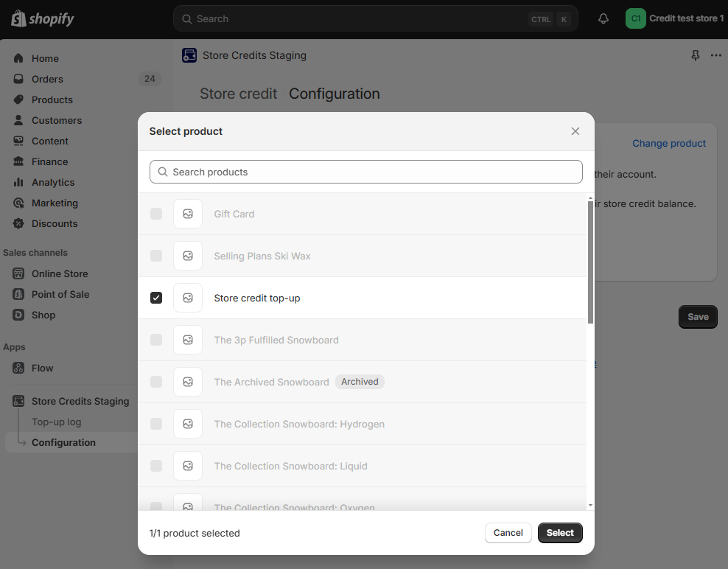Check the Gift Card checkbox
This screenshot has width=728, height=569.
156,214
